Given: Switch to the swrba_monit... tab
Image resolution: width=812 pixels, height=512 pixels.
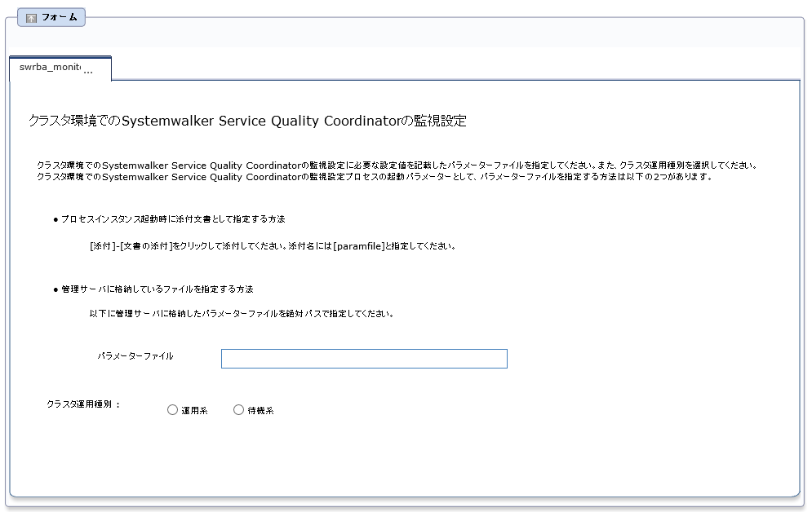Looking at the screenshot, I should pyautogui.click(x=60, y=68).
